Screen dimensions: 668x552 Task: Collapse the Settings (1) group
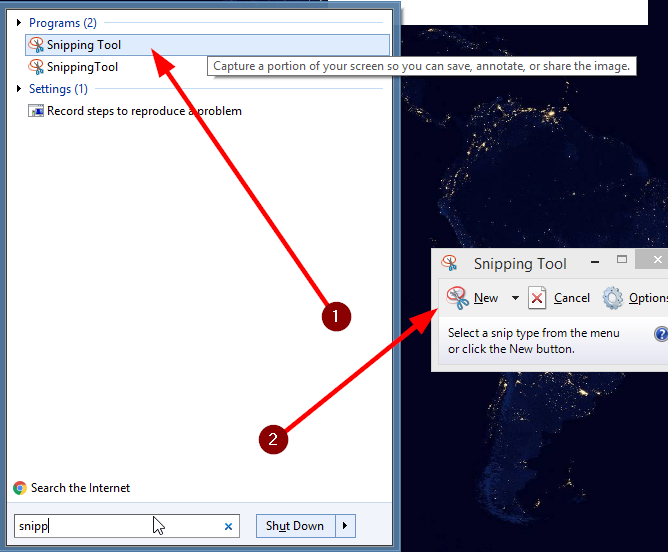pyautogui.click(x=19, y=89)
